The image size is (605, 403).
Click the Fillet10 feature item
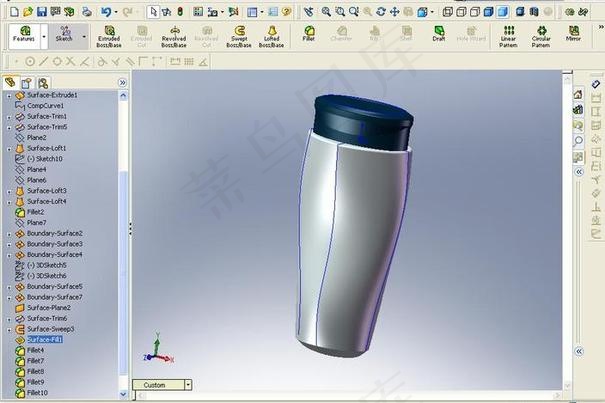click(37, 393)
